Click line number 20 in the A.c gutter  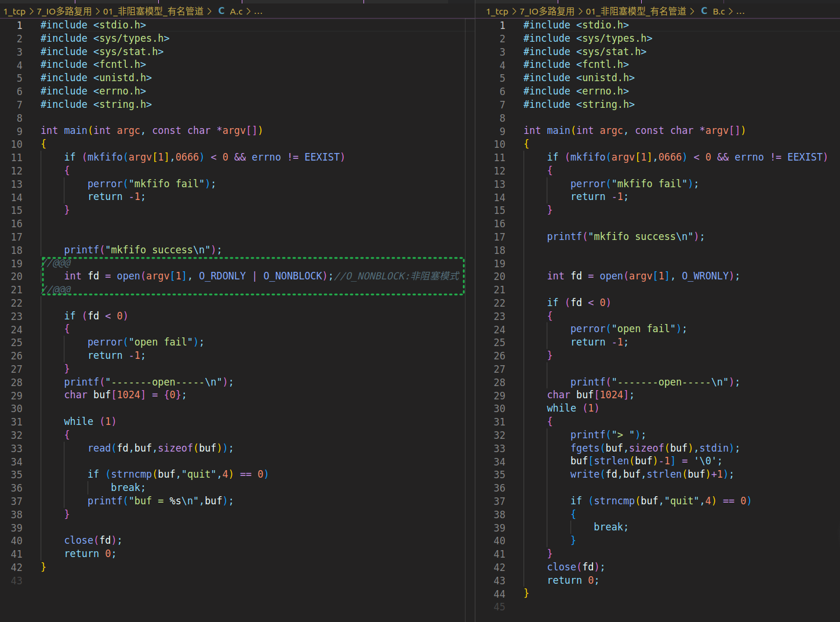click(x=16, y=277)
